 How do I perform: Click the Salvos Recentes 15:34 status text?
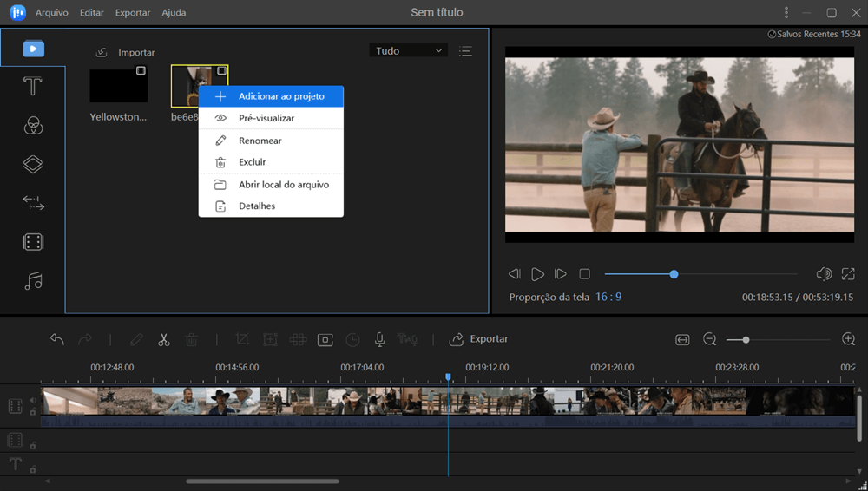[x=814, y=35]
